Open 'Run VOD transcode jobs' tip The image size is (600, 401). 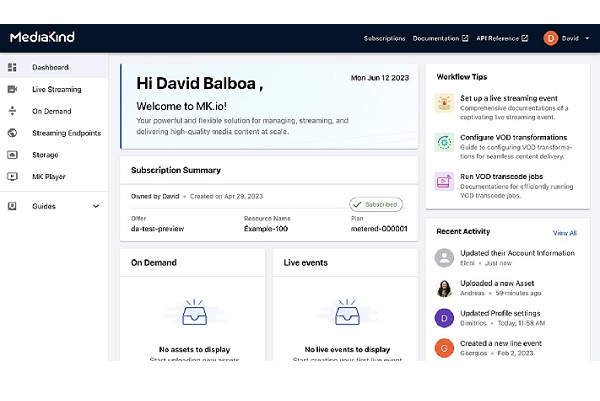501,176
